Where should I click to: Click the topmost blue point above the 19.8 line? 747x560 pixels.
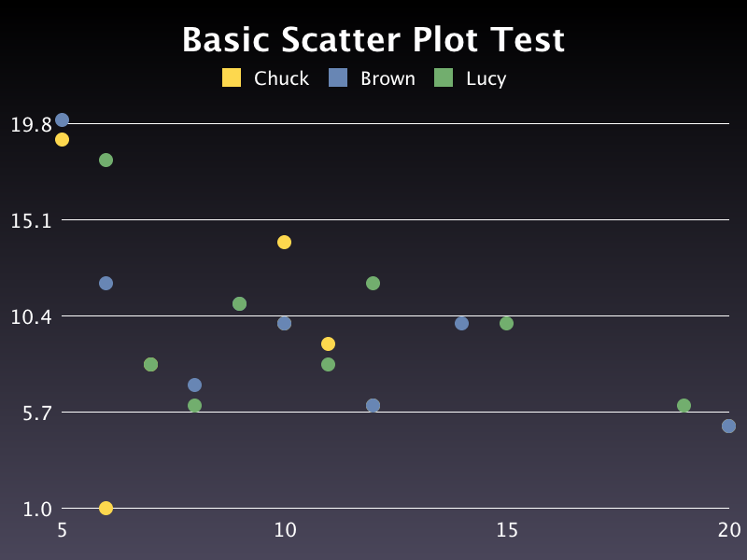pyautogui.click(x=62, y=119)
